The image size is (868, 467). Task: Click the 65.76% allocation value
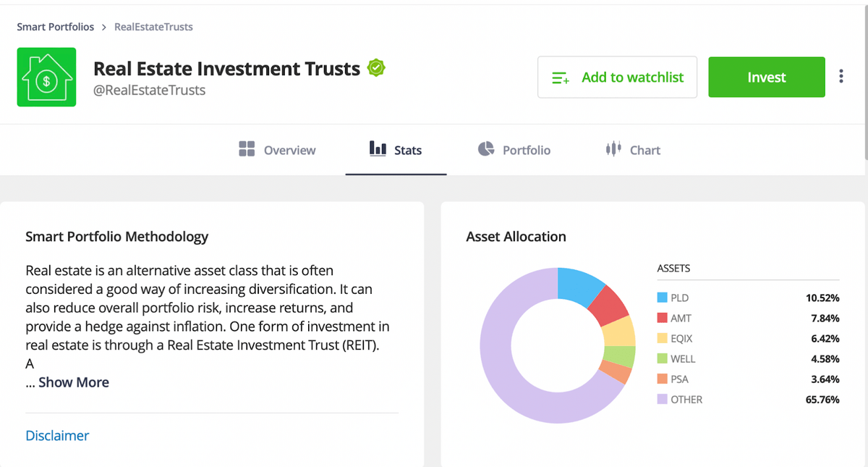tap(822, 399)
